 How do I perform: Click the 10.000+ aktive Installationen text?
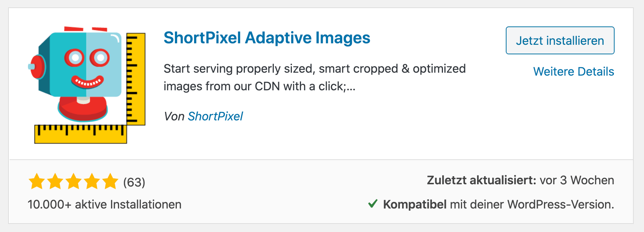tap(104, 204)
